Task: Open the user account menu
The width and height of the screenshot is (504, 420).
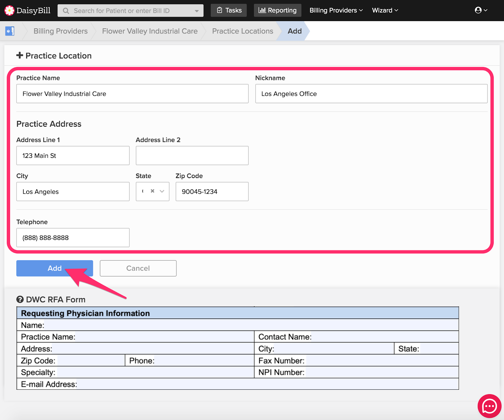Action: (481, 10)
